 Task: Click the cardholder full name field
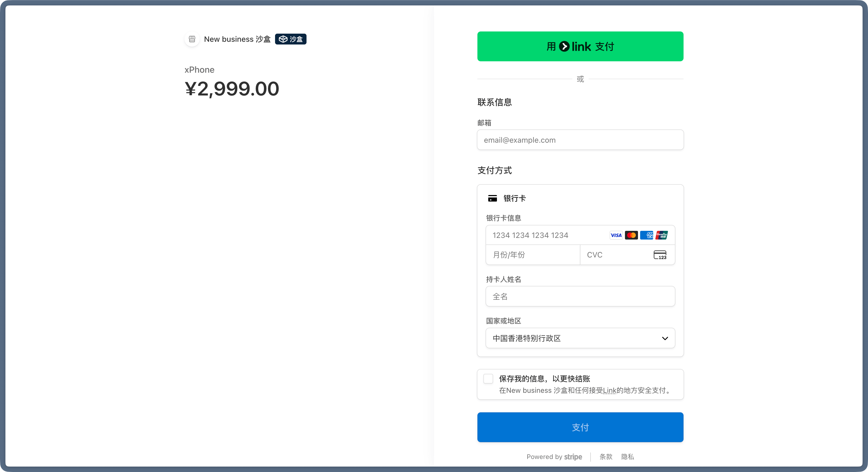pyautogui.click(x=580, y=296)
